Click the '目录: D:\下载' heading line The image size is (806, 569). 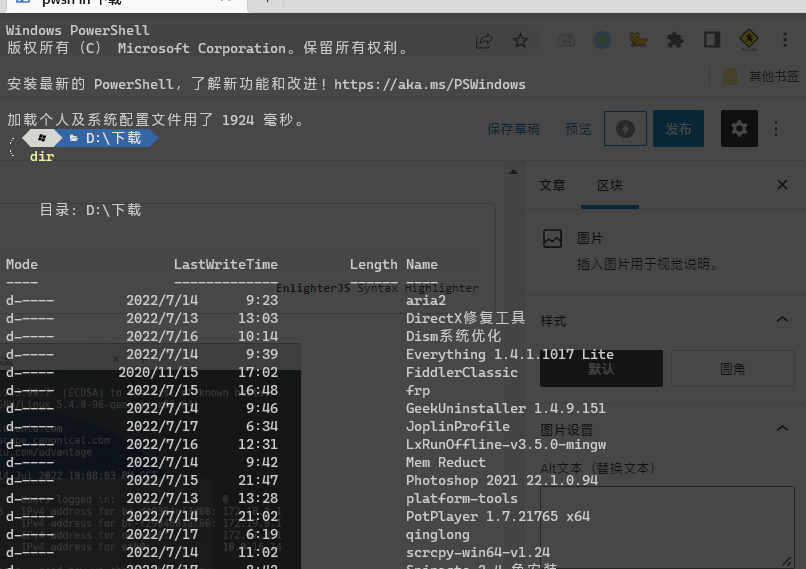tap(90, 210)
